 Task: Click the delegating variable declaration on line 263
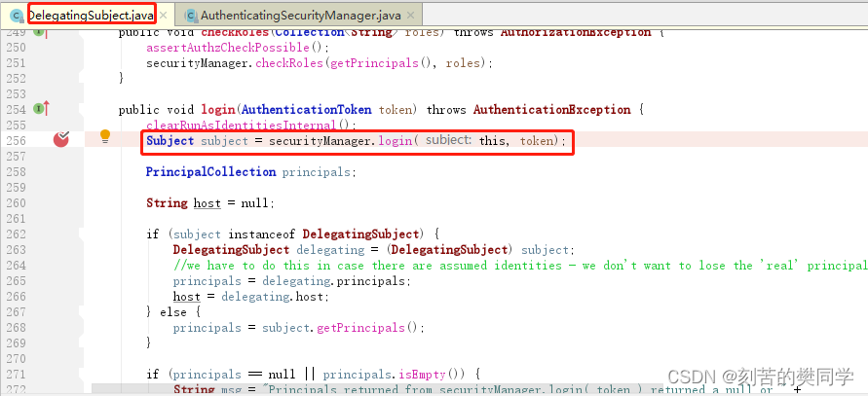coord(330,249)
